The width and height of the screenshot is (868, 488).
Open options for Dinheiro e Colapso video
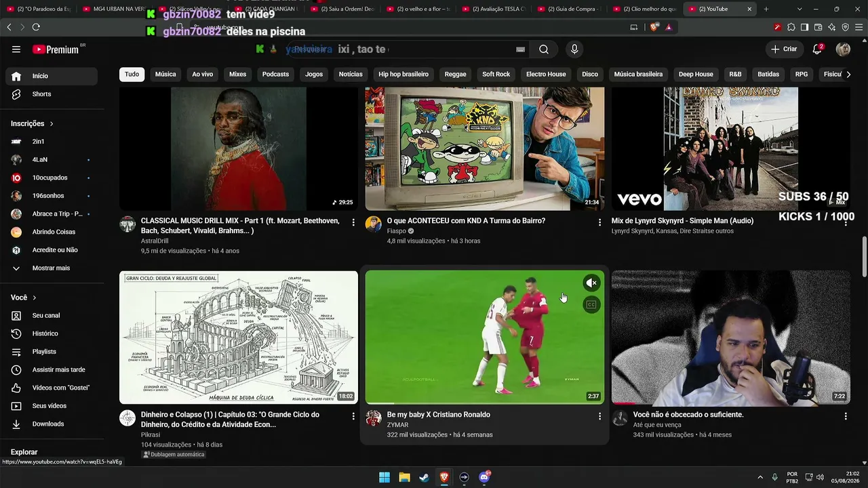(353, 415)
